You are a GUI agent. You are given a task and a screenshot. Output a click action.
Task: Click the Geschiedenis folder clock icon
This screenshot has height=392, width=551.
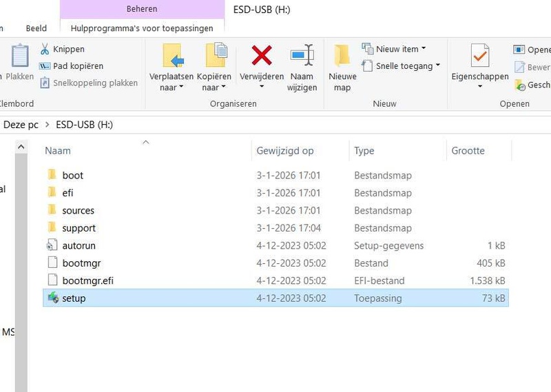(520, 85)
